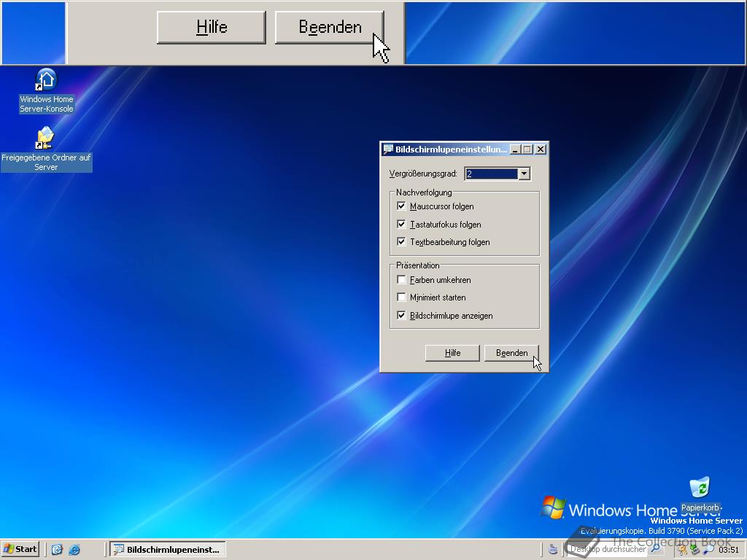Check Minimiert starten checkbox
This screenshot has width=747, height=560.
[401, 297]
